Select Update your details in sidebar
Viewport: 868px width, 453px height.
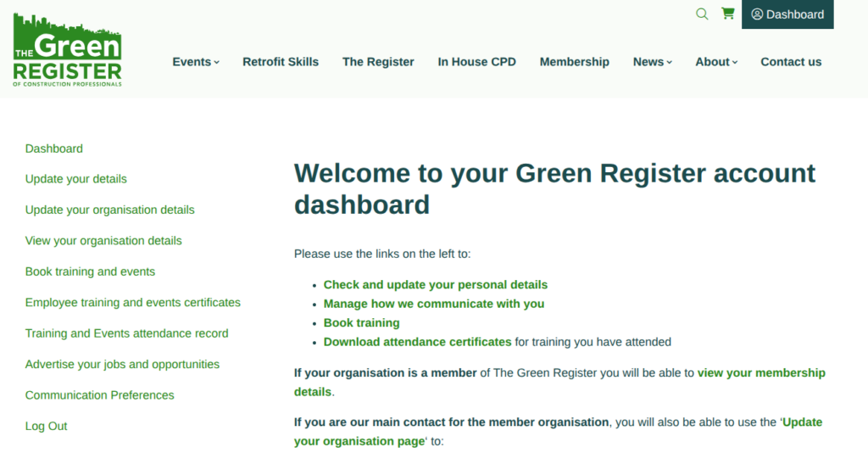[76, 179]
